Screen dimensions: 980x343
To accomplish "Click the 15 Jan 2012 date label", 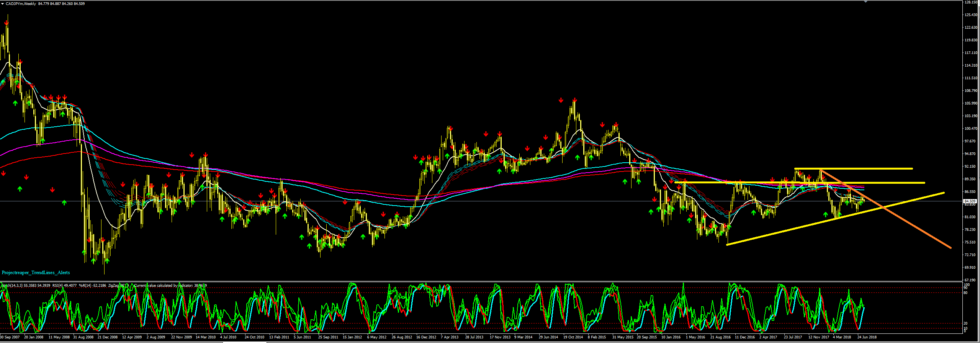I will [352, 337].
